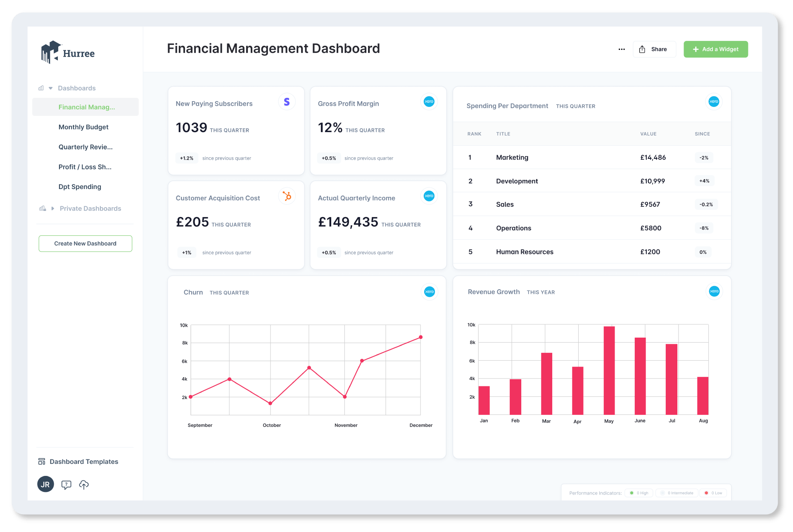The width and height of the screenshot is (793, 532).
Task: Open the three-dot more options menu
Action: click(x=622, y=49)
